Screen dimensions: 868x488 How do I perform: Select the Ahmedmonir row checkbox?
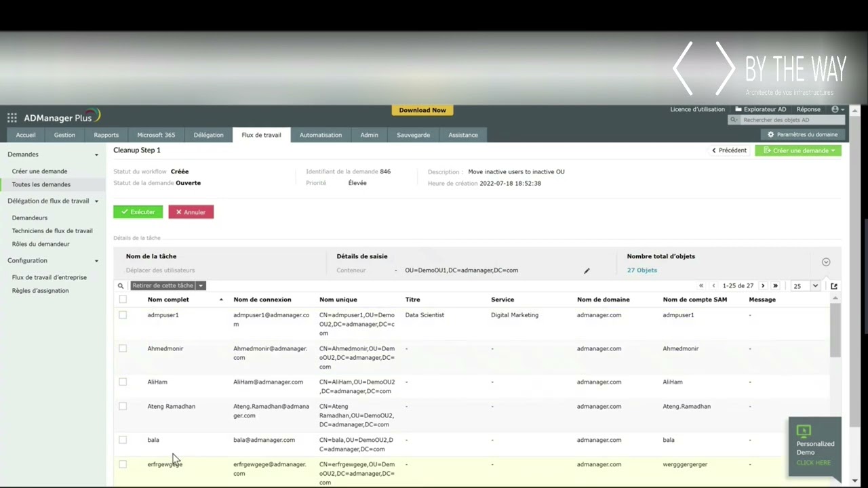click(123, 348)
